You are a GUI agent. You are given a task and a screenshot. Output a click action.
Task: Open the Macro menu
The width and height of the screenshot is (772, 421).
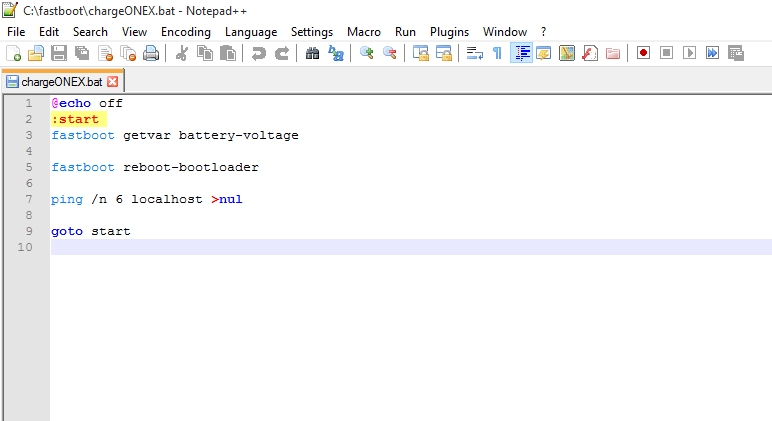click(x=364, y=32)
